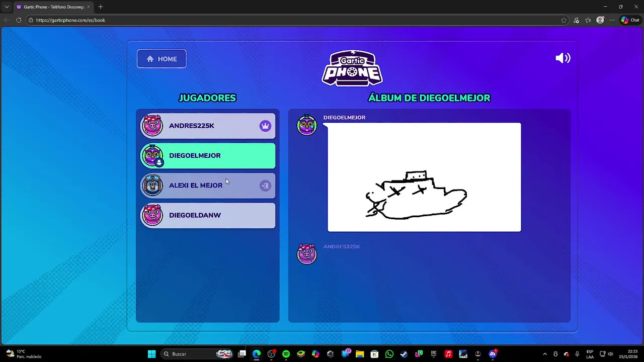Image resolution: width=644 pixels, height=362 pixels.
Task: Open Discord from the taskbar
Action: 493,354
